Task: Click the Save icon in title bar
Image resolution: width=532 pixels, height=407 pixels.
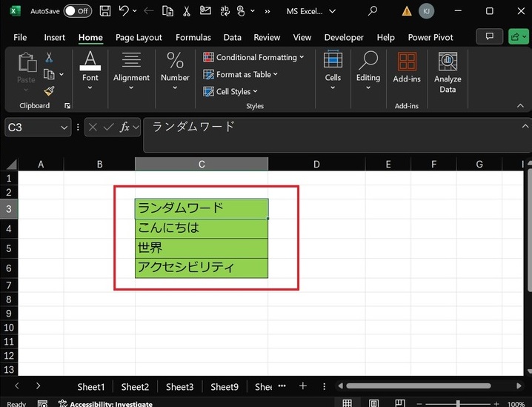Action: coord(105,11)
